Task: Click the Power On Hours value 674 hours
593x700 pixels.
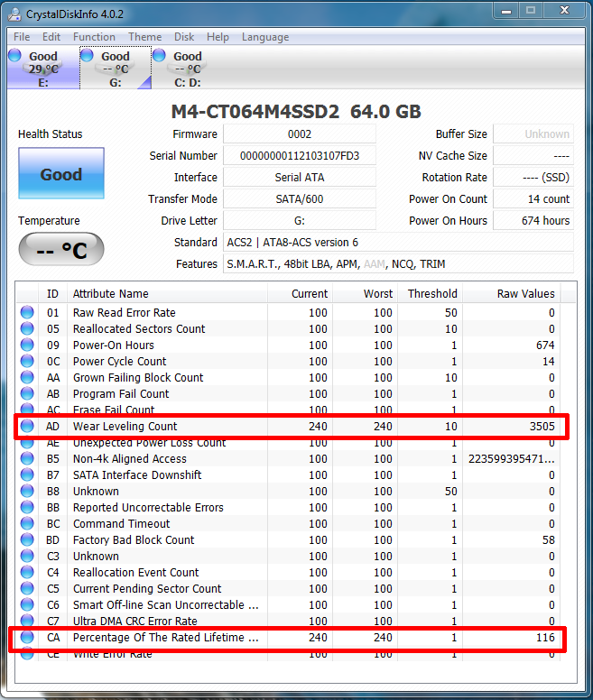Action: [x=533, y=220]
